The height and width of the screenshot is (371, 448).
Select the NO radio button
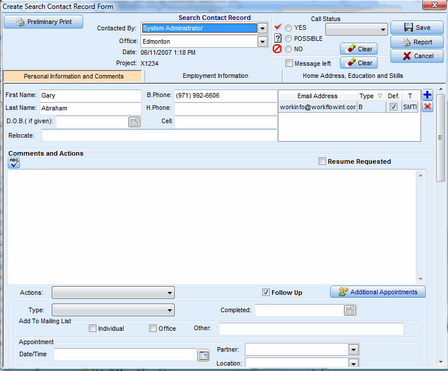(288, 49)
